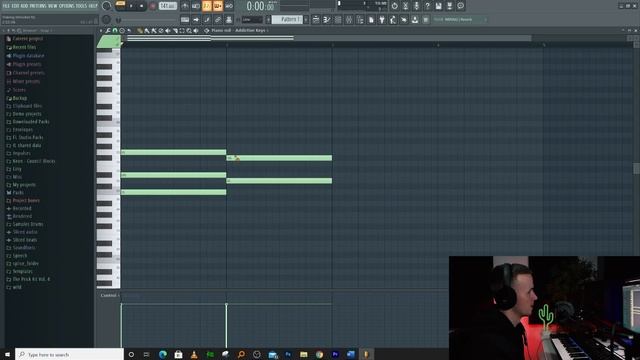Open the Mixer view icon

pos(349,20)
